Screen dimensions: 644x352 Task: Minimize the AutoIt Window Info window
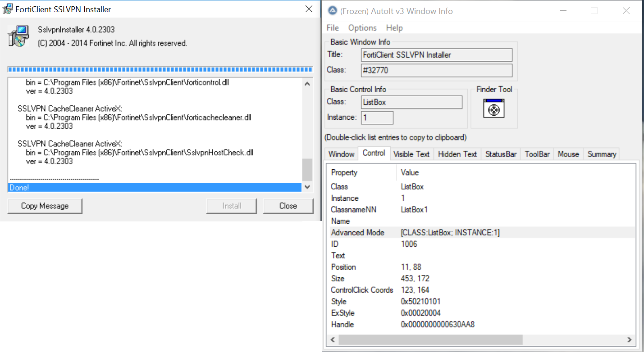[562, 11]
